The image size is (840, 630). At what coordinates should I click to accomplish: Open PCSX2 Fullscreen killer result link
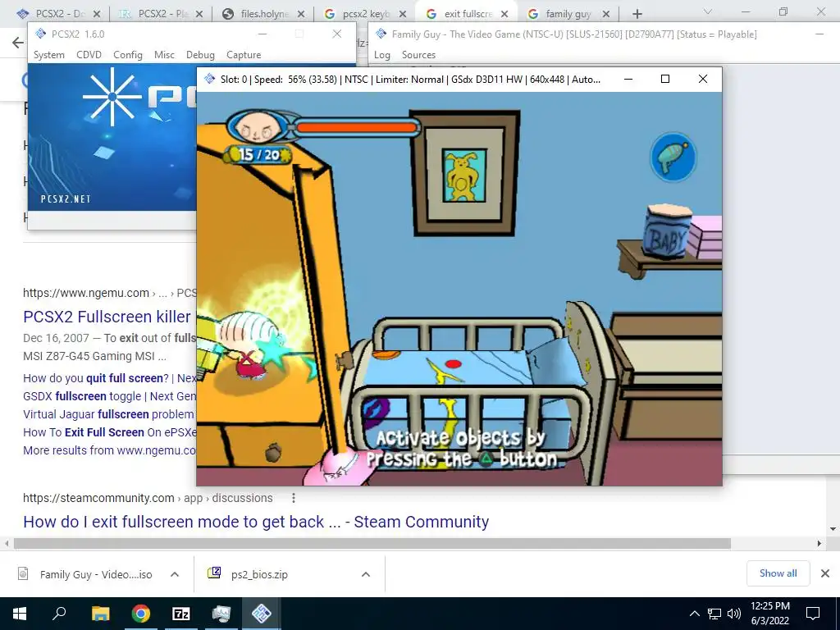107,317
